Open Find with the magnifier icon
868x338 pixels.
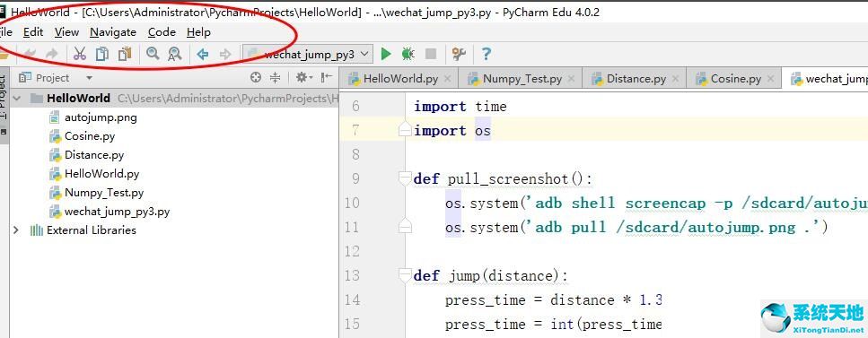(153, 54)
